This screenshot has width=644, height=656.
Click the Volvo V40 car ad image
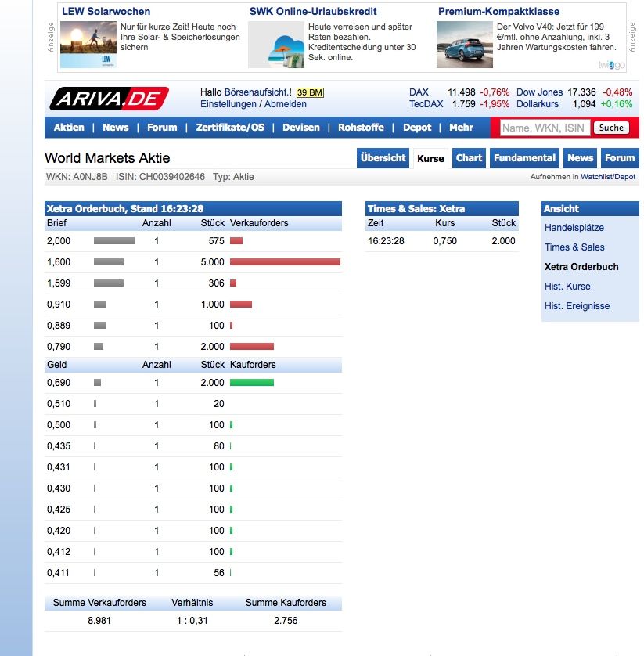464,45
